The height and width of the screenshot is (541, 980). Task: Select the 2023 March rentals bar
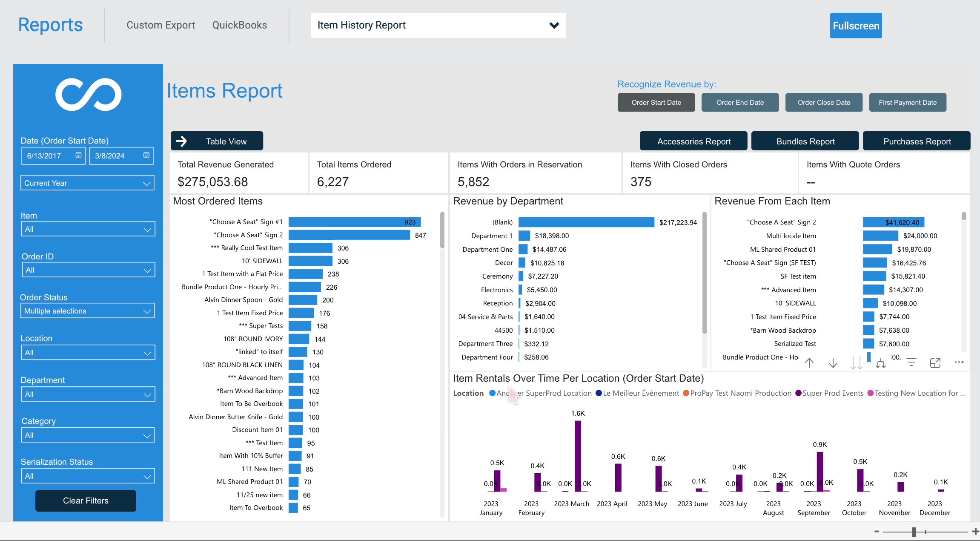[x=578, y=456]
